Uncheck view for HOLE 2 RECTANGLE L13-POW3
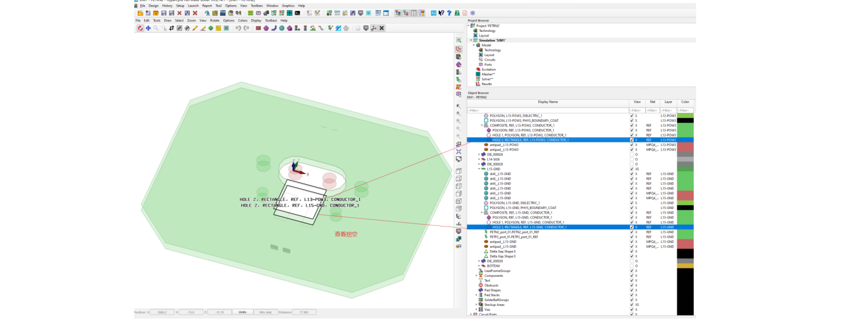This screenshot has height=322, width=868. pos(631,140)
